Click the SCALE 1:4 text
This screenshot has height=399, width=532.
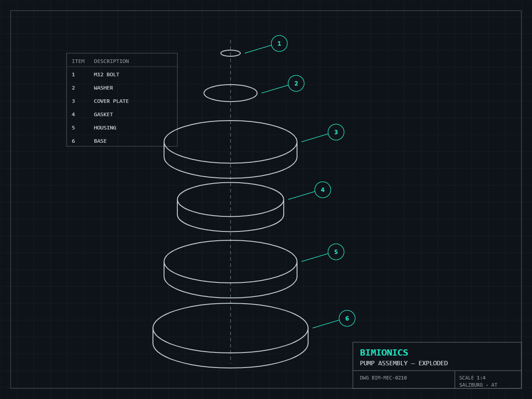(472, 378)
